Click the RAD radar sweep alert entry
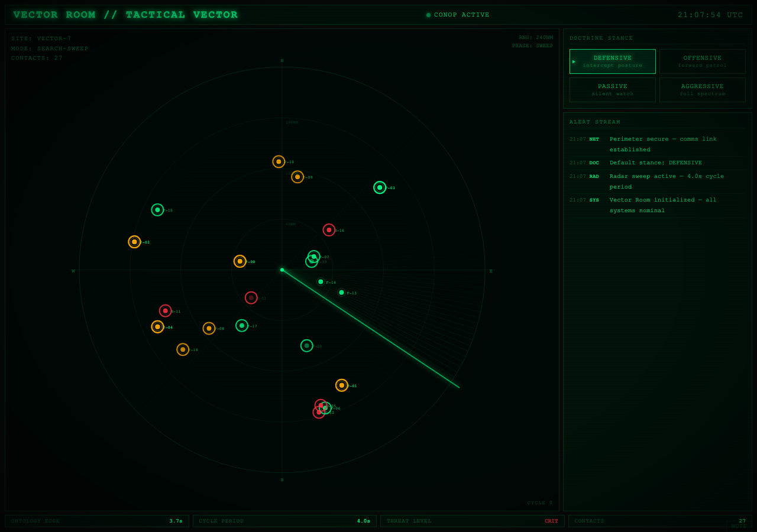 point(658,181)
